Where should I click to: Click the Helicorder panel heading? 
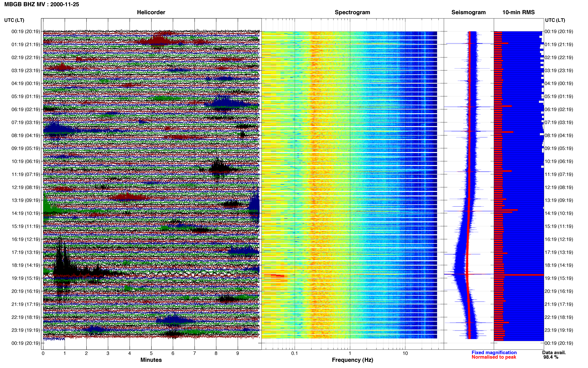(x=151, y=12)
